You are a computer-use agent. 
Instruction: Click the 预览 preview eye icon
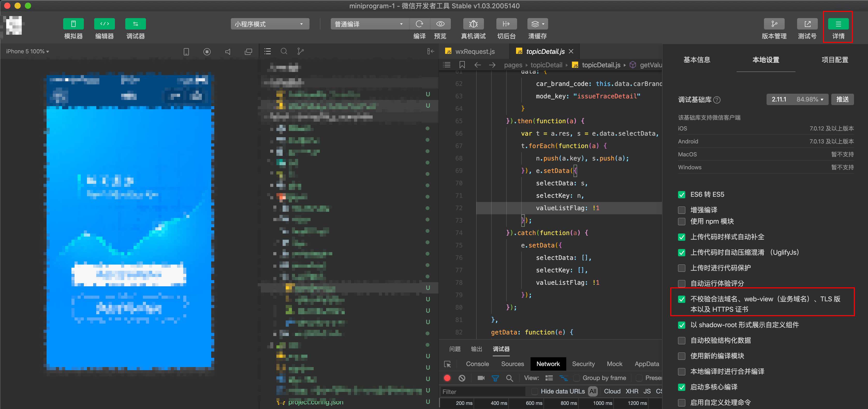[x=440, y=24]
